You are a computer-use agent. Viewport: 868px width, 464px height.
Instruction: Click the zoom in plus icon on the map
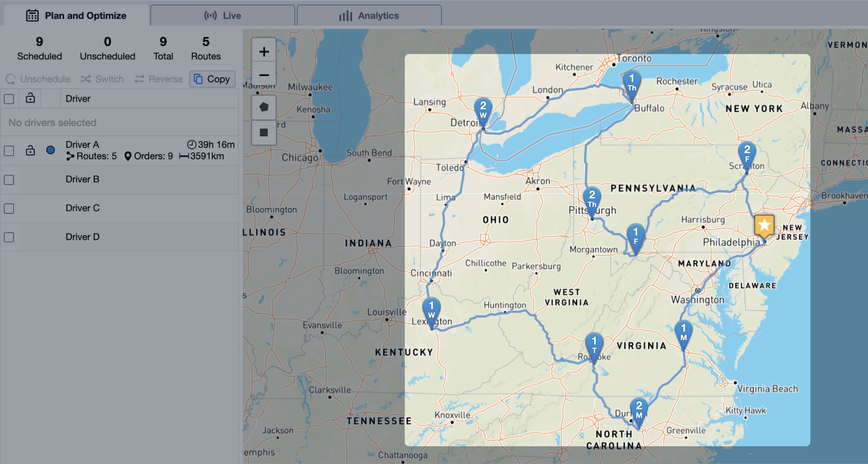pos(264,51)
